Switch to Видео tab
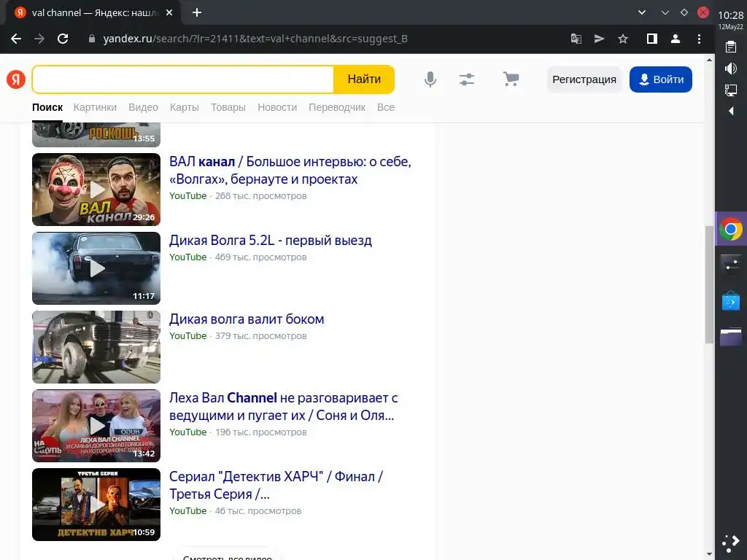This screenshot has width=747, height=560. tap(144, 107)
